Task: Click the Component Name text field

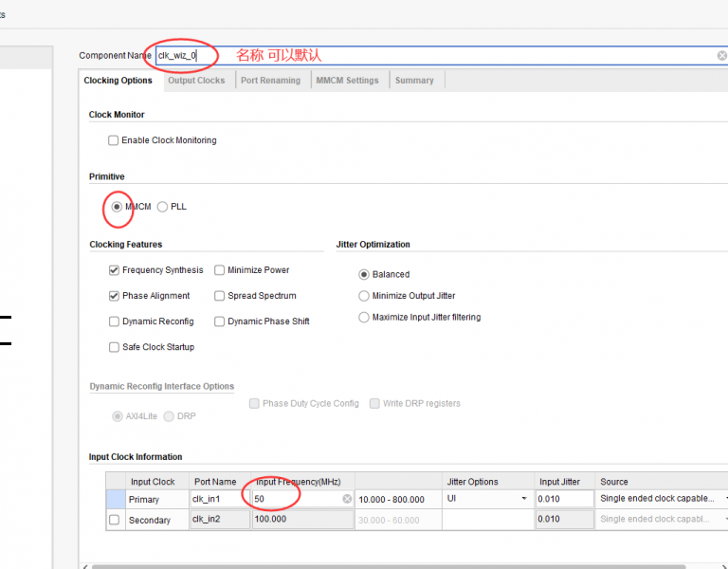Action: (427, 56)
